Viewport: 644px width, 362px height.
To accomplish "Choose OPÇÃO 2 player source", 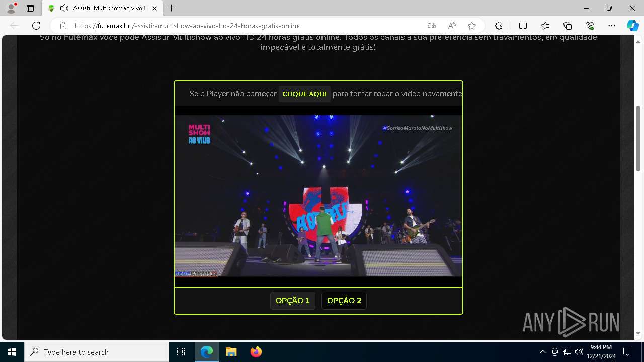I will tap(344, 301).
